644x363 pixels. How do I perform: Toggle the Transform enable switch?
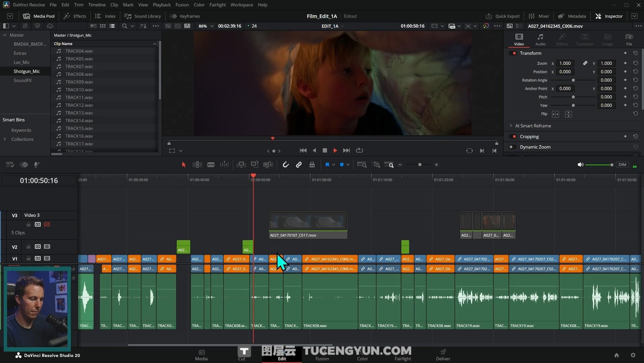[x=512, y=53]
